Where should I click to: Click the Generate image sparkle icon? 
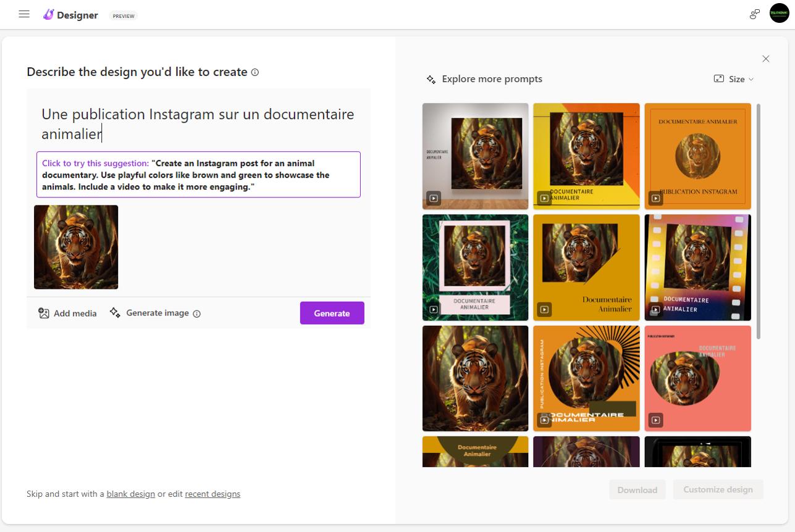[115, 313]
